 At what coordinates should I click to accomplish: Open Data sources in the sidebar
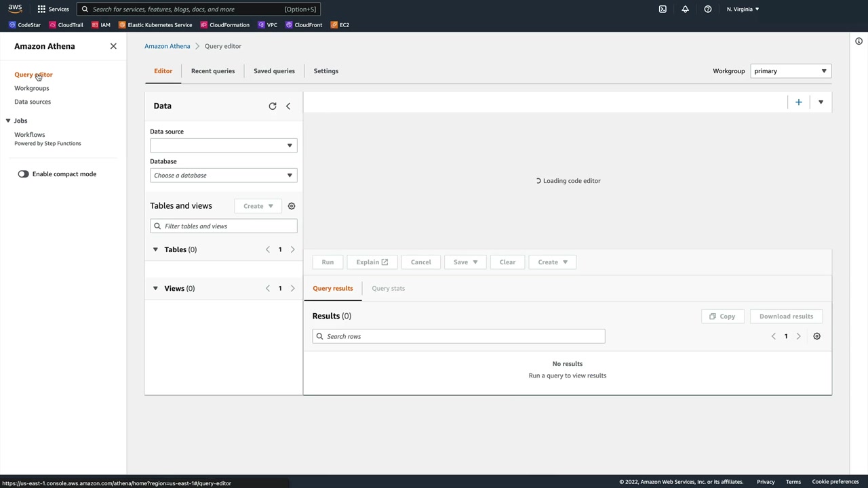[33, 102]
